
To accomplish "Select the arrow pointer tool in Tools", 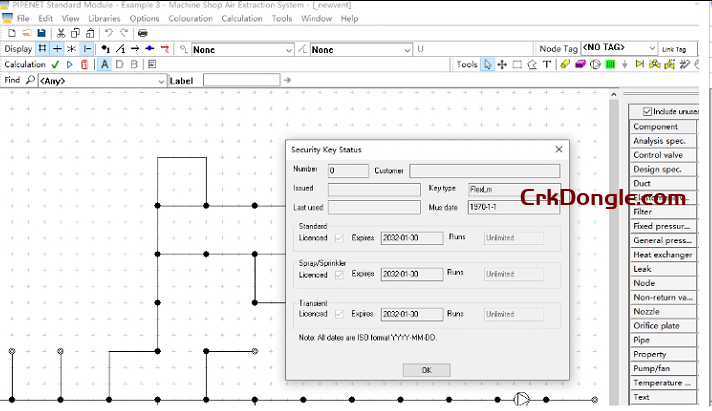I will tap(488, 65).
